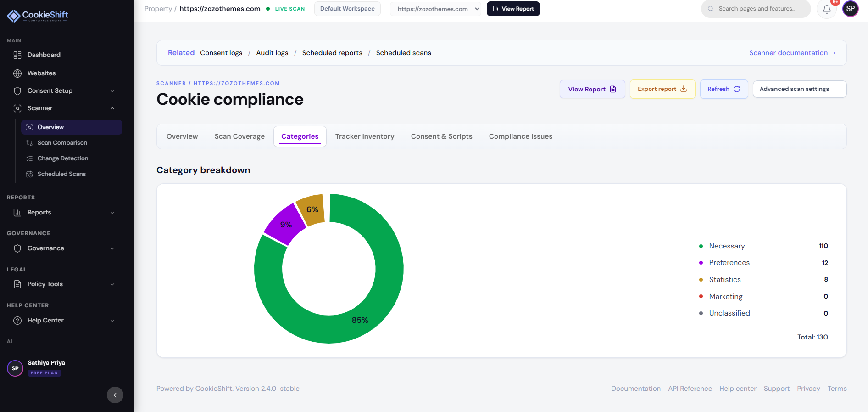
Task: Click the gold Statistics 6% donut segment
Action: (x=312, y=209)
